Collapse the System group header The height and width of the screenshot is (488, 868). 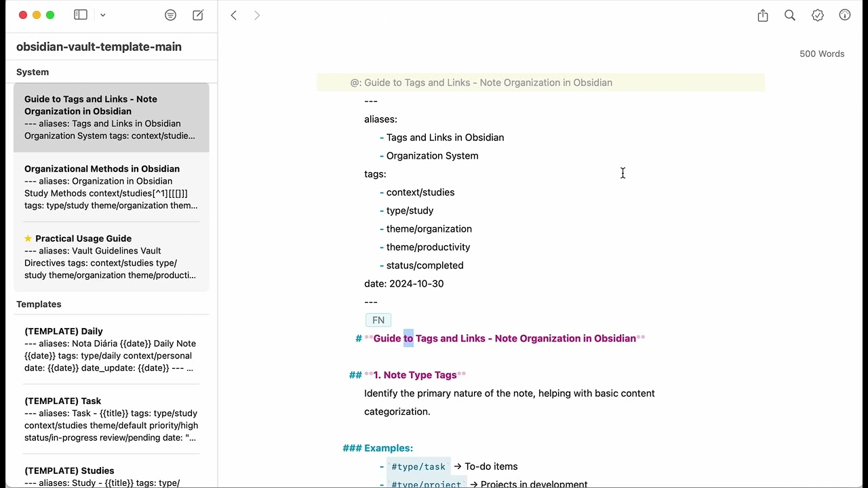[x=33, y=72]
